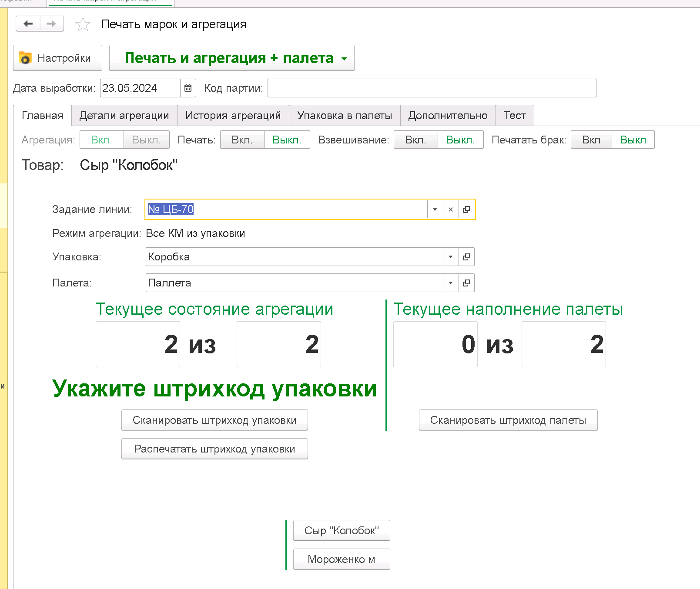Click Сканировать штрихкод упаковки button
Viewport: 700px width, 589px height.
214,420
